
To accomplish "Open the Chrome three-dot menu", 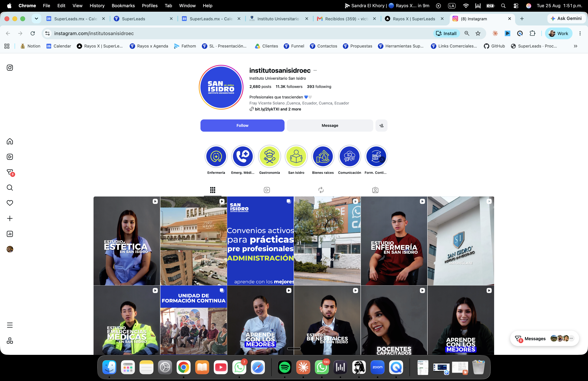I will coord(580,33).
